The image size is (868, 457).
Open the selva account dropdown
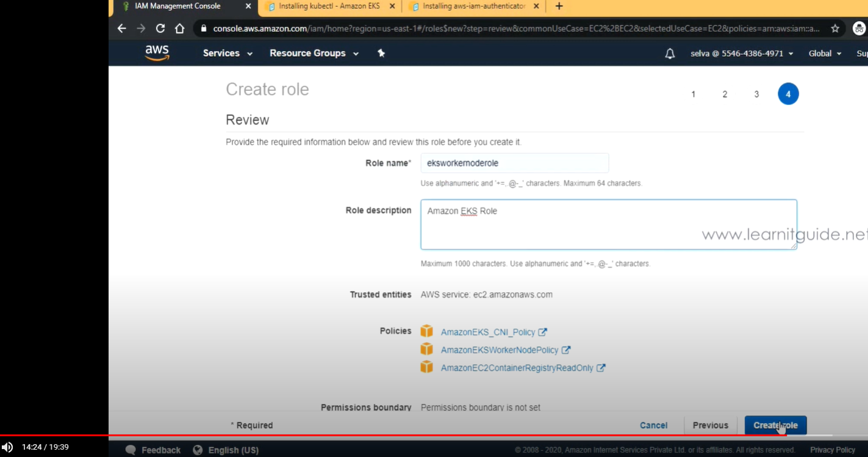click(742, 54)
